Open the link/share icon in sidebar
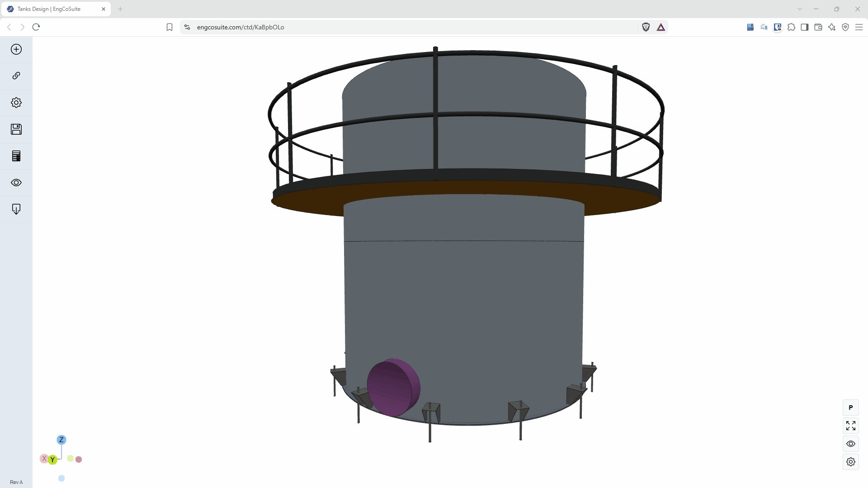The width and height of the screenshot is (868, 488). 16,75
